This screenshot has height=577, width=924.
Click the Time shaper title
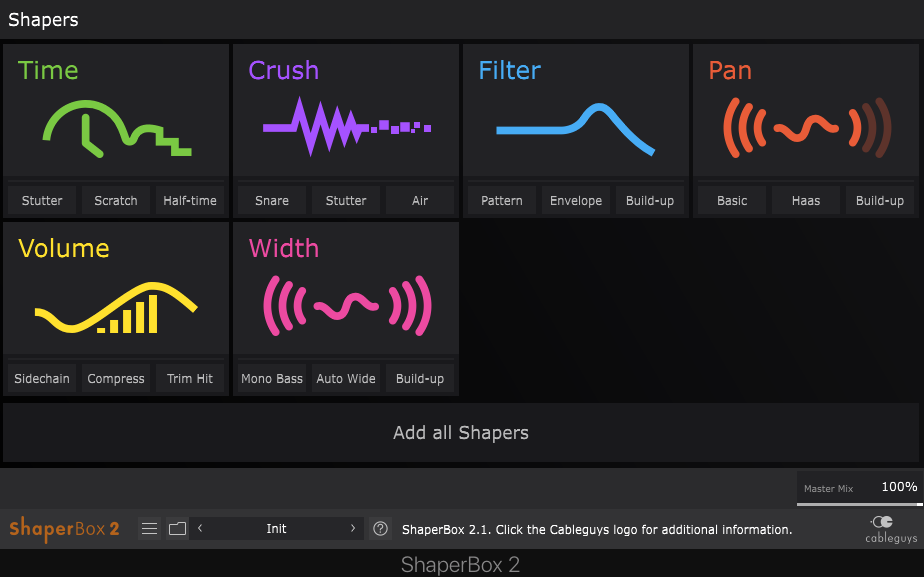(48, 70)
